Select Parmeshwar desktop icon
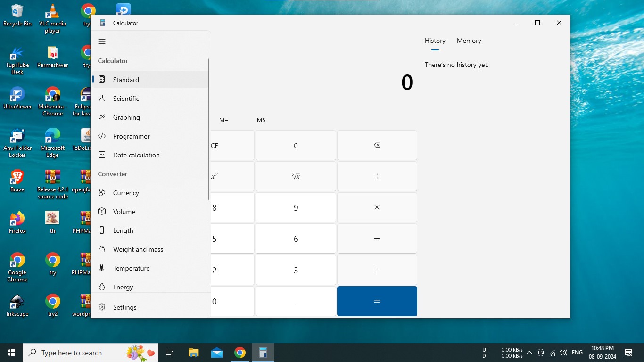Image resolution: width=644 pixels, height=362 pixels. (x=52, y=57)
